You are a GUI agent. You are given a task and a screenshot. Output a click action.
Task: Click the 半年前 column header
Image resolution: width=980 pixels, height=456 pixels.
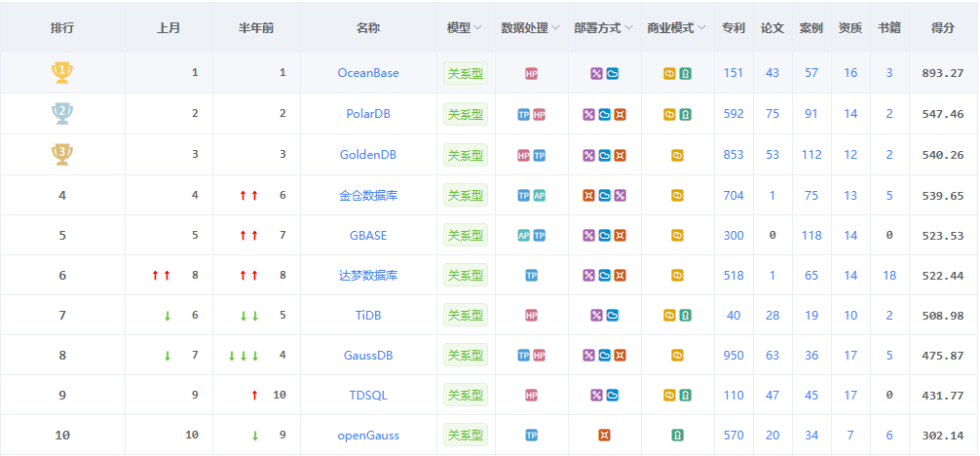click(x=256, y=28)
